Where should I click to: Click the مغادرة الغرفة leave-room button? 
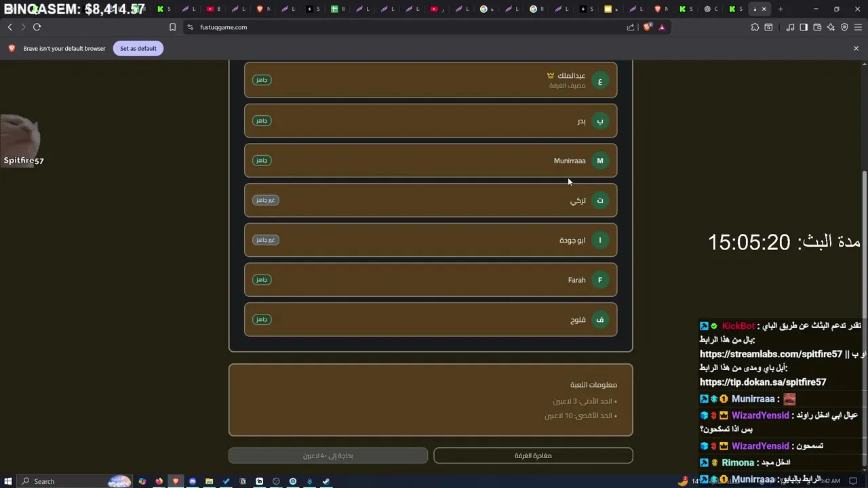533,455
